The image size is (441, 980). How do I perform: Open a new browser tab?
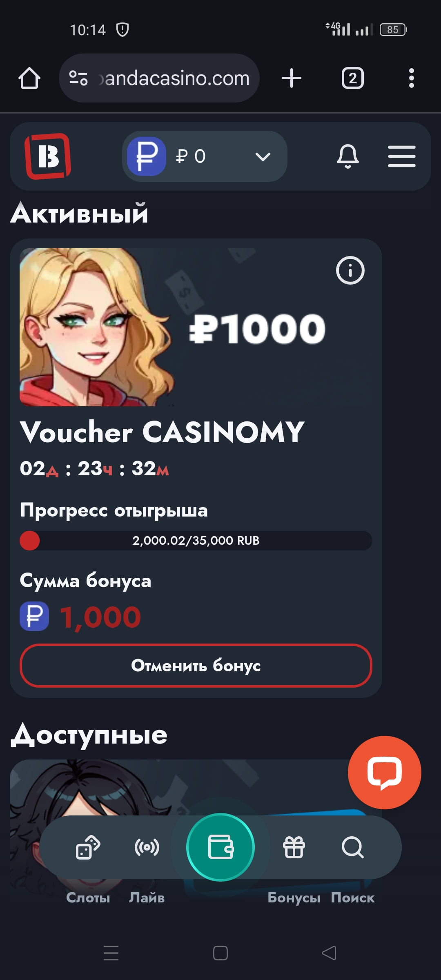click(x=292, y=78)
